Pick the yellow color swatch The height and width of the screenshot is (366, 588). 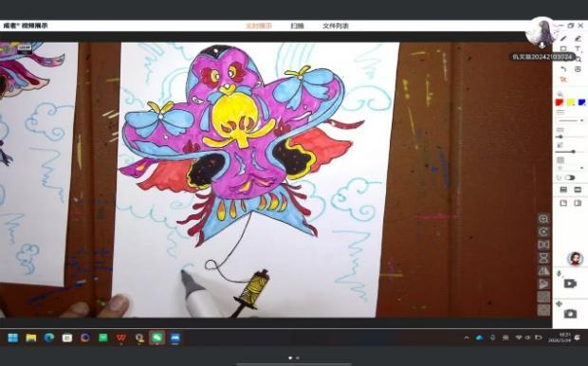[x=571, y=102]
